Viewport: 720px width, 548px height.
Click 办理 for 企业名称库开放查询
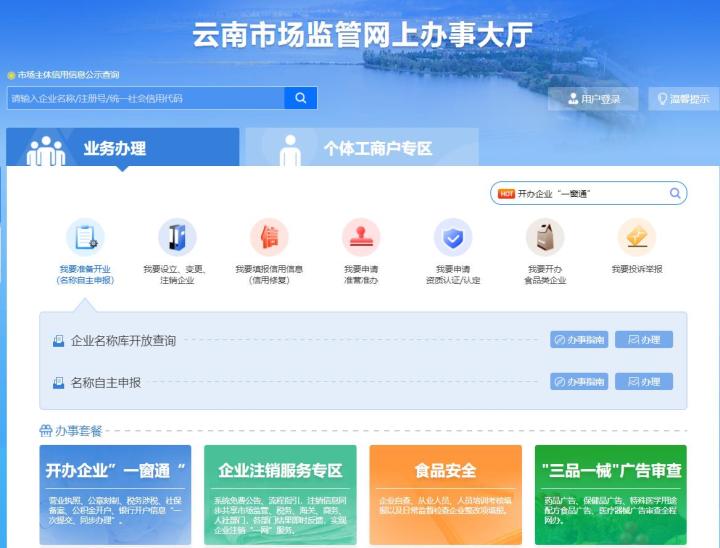pos(644,339)
